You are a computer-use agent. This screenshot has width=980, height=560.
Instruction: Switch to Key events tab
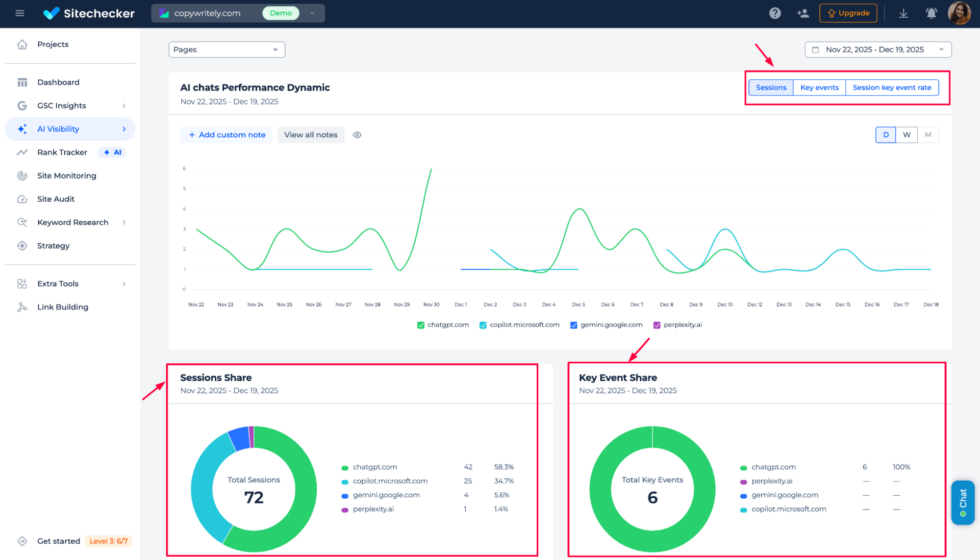click(819, 88)
